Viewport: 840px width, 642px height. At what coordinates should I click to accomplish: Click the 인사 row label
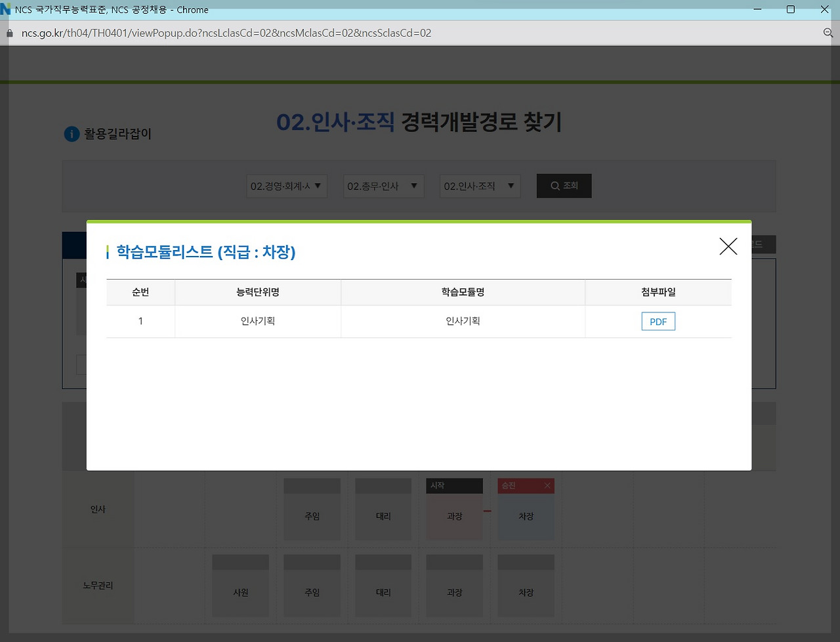(98, 509)
